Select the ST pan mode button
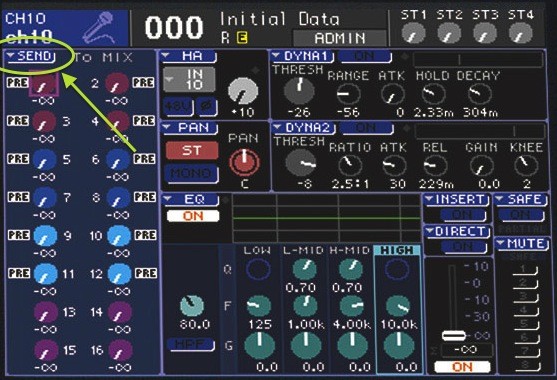This screenshot has height=380, width=557. pyautogui.click(x=192, y=151)
